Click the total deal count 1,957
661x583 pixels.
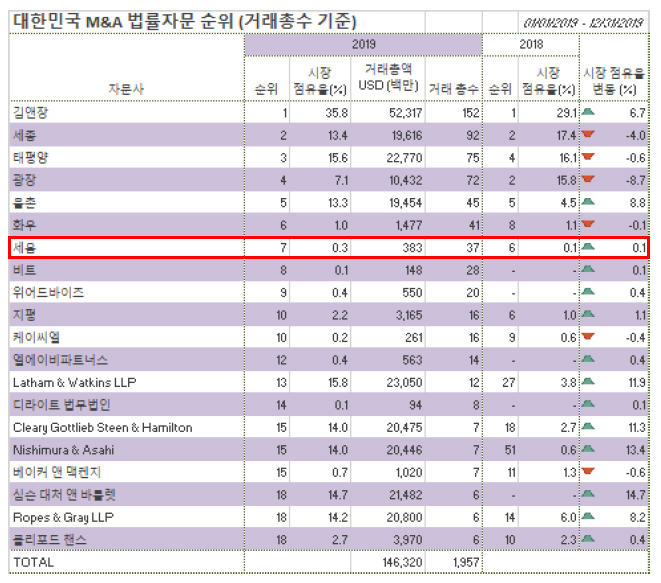(465, 562)
